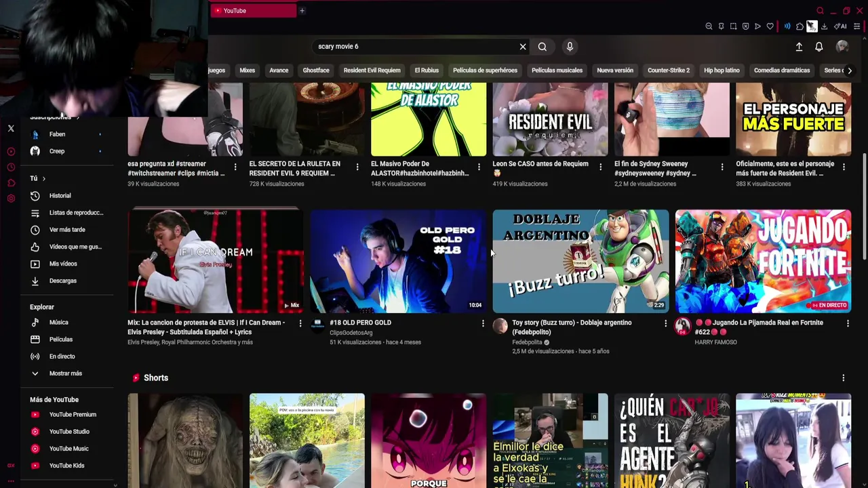Open options for #18 OLD PERO GOLD

[483, 323]
